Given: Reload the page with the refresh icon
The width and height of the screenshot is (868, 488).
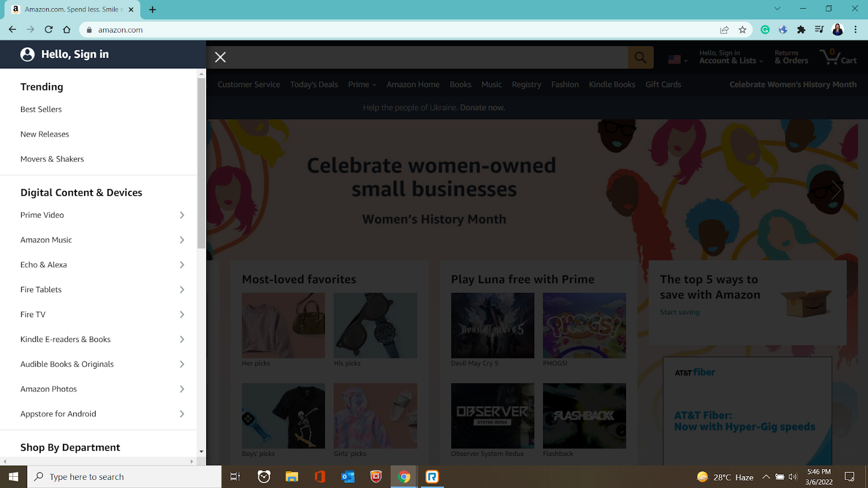Looking at the screenshot, I should tap(49, 30).
